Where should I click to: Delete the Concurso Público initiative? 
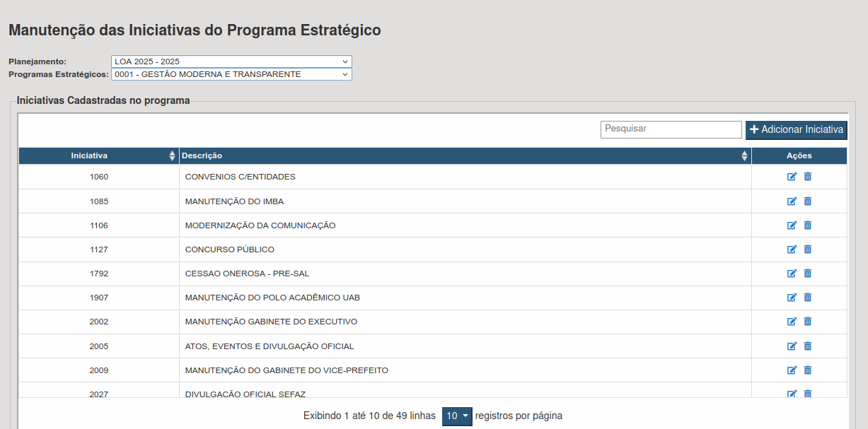(x=807, y=249)
